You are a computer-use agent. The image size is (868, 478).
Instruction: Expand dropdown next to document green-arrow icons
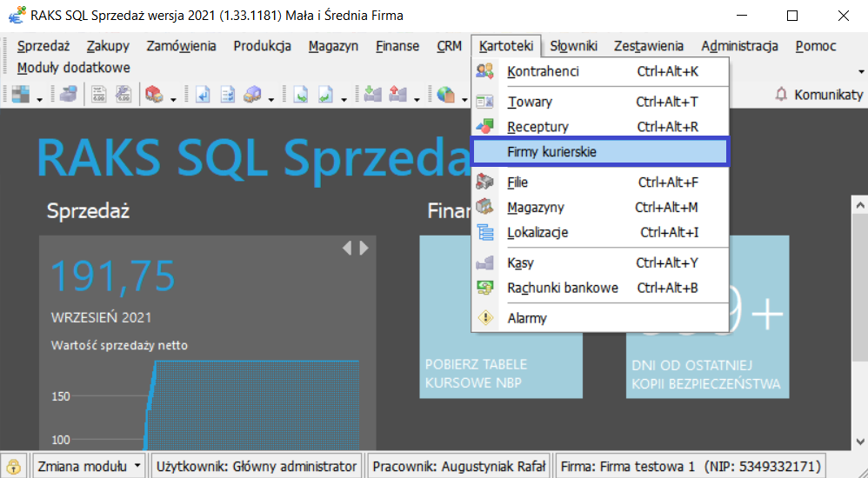tap(344, 100)
